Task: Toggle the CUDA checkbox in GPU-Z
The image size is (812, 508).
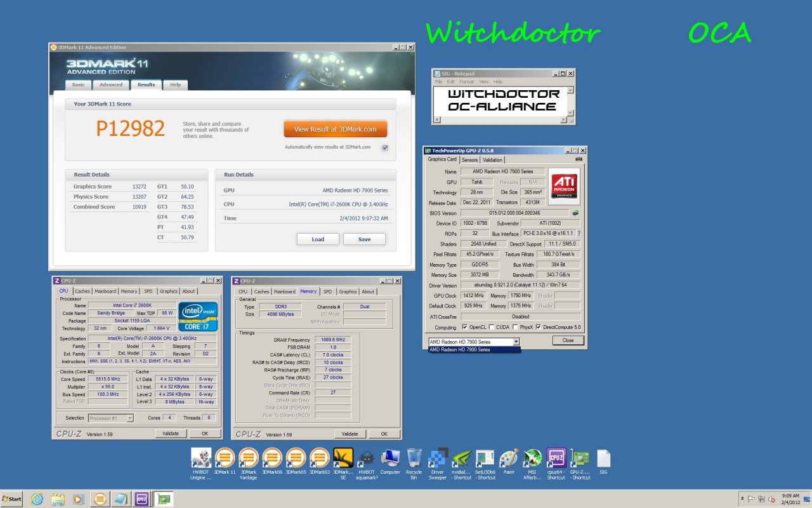Action: 492,327
